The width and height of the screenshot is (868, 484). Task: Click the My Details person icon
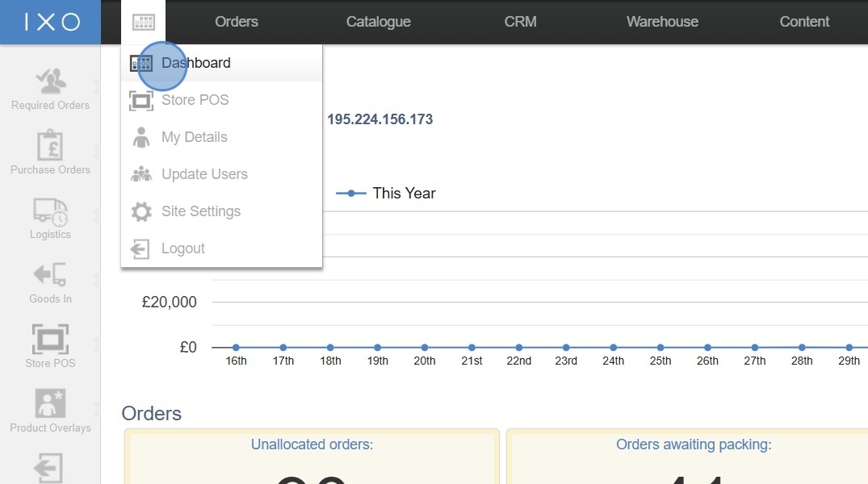141,137
